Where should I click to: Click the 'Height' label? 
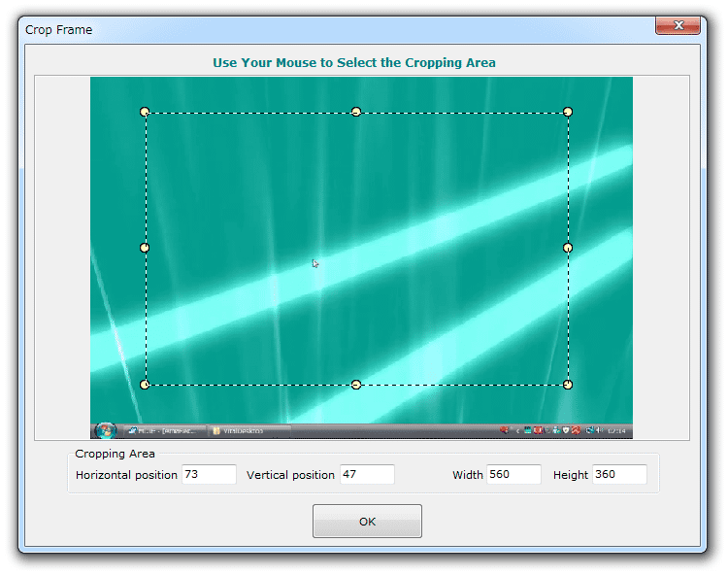(x=571, y=475)
